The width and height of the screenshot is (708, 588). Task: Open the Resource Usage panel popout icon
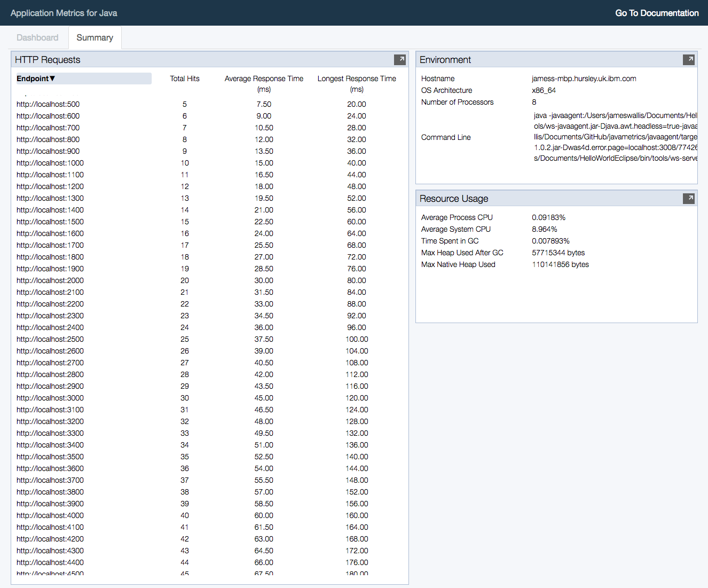point(689,198)
